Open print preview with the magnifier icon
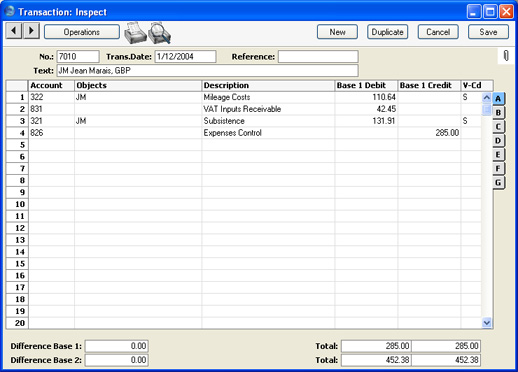 (160, 33)
